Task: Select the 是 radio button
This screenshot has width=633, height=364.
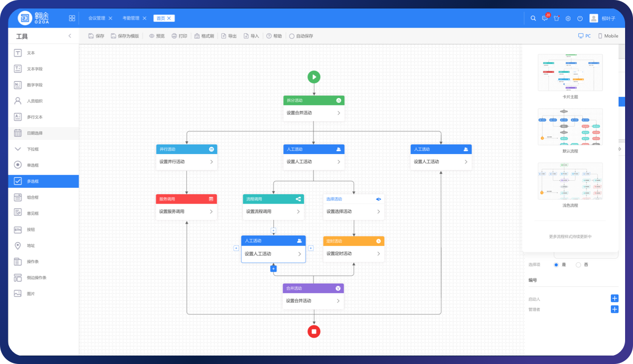Action: (x=556, y=265)
